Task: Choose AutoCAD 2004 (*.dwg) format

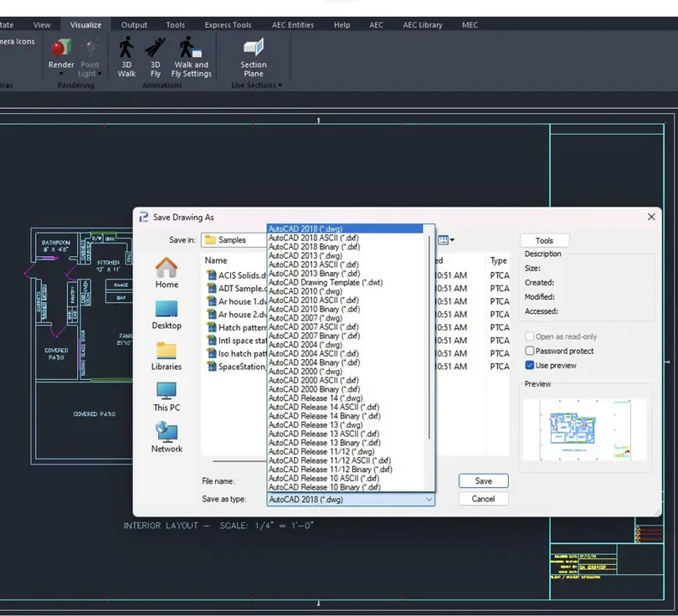Action: [x=306, y=345]
